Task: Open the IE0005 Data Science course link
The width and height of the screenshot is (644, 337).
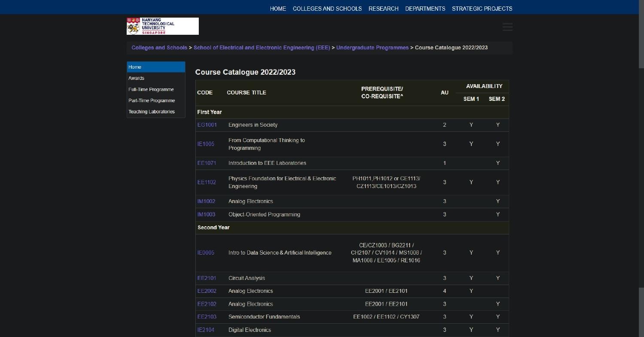Action: 205,252
